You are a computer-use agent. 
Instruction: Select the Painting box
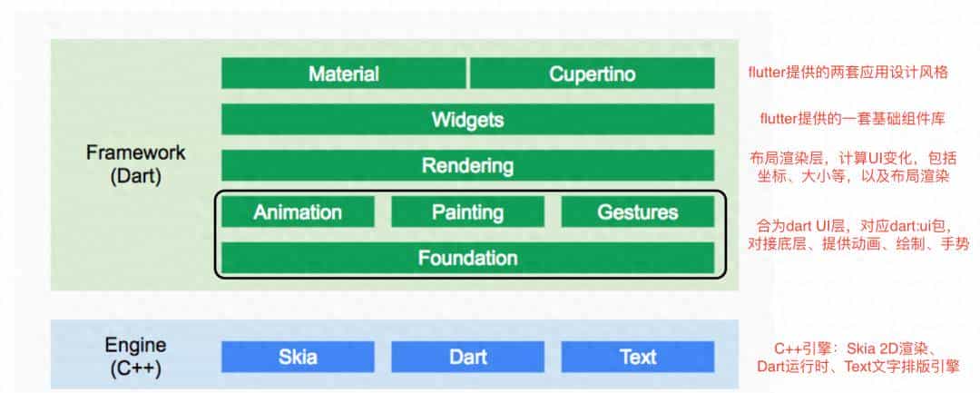point(467,212)
